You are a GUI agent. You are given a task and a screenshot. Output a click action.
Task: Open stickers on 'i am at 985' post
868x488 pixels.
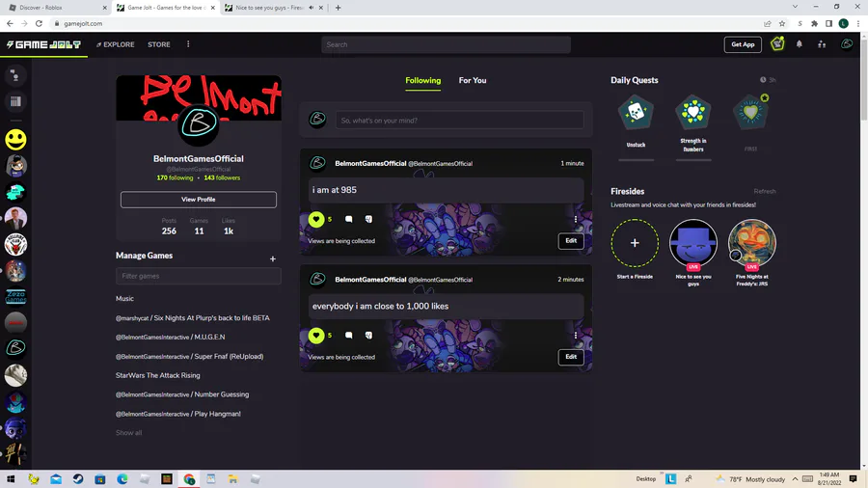[368, 219]
